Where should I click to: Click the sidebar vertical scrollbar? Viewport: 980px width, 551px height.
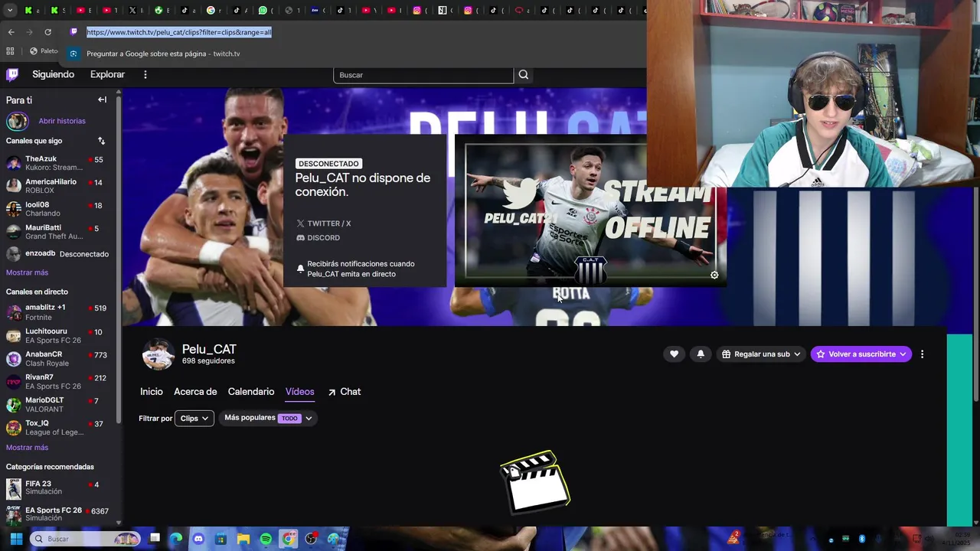119,260
